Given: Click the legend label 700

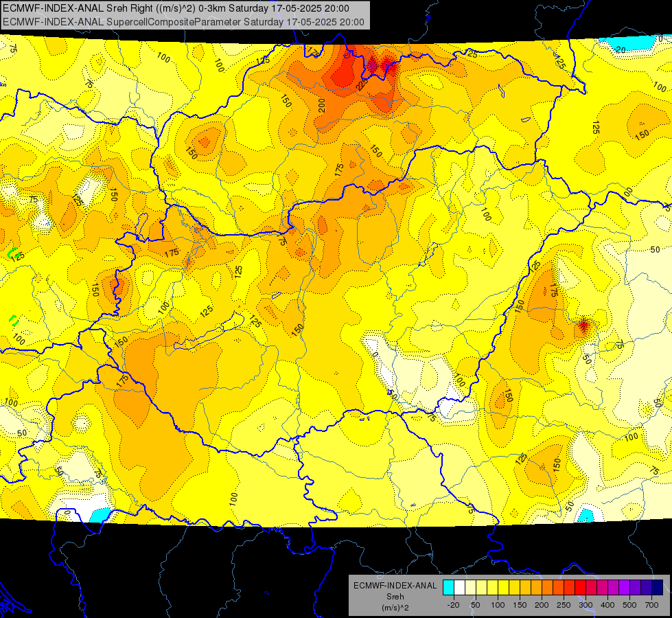Looking at the screenshot, I should [651, 605].
